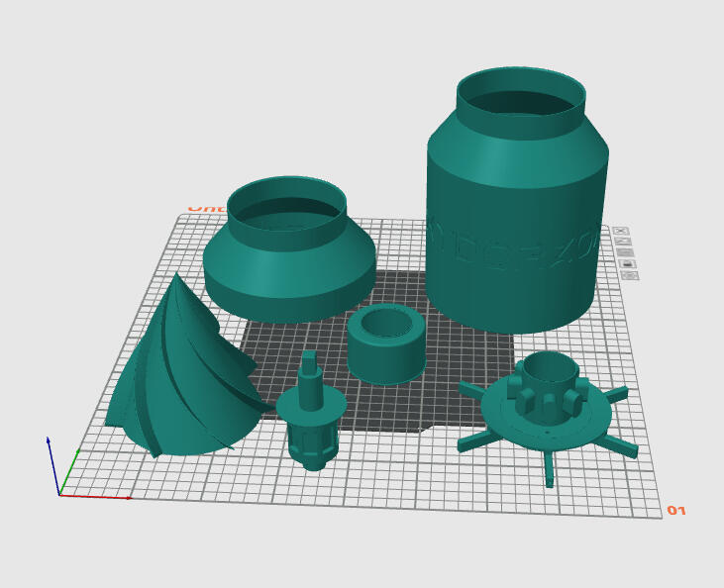Click the middle plate icon in the side column

tap(625, 252)
